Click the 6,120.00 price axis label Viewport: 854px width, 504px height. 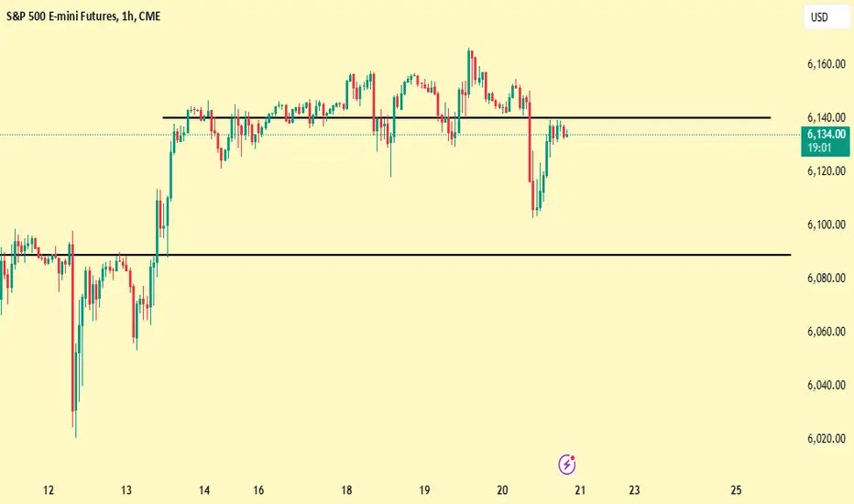pyautogui.click(x=827, y=171)
